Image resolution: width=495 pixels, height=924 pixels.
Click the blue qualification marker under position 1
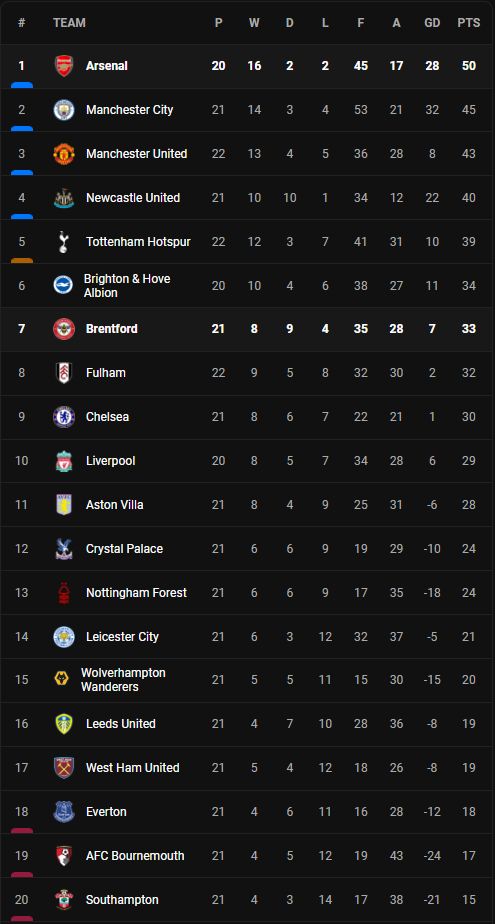(x=22, y=85)
